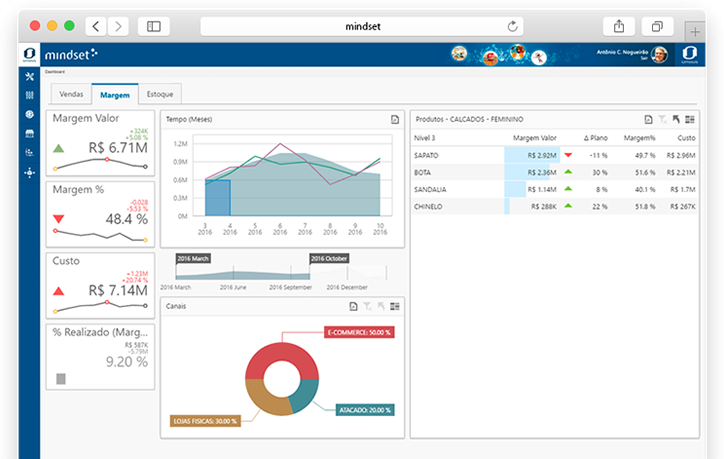Screen dimensions: 724x459
Task: Open the Estoque tab
Action: point(160,94)
